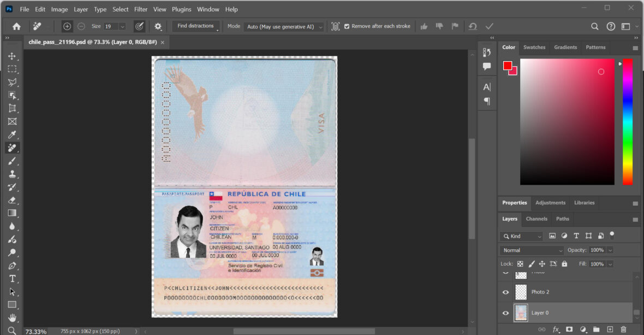Go to the Home screen
Viewport: 644px width, 335px height.
pos(16,26)
